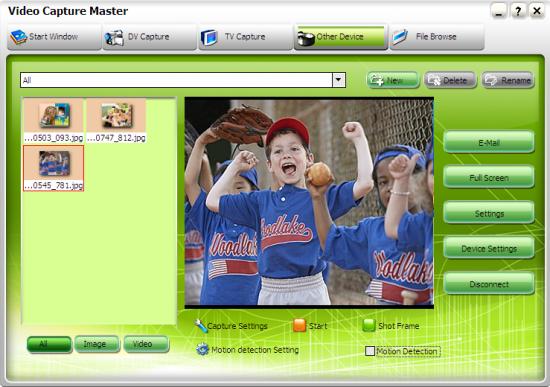This screenshot has height=387, width=550.
Task: Expand the All folder dropdown arrow
Action: (338, 80)
